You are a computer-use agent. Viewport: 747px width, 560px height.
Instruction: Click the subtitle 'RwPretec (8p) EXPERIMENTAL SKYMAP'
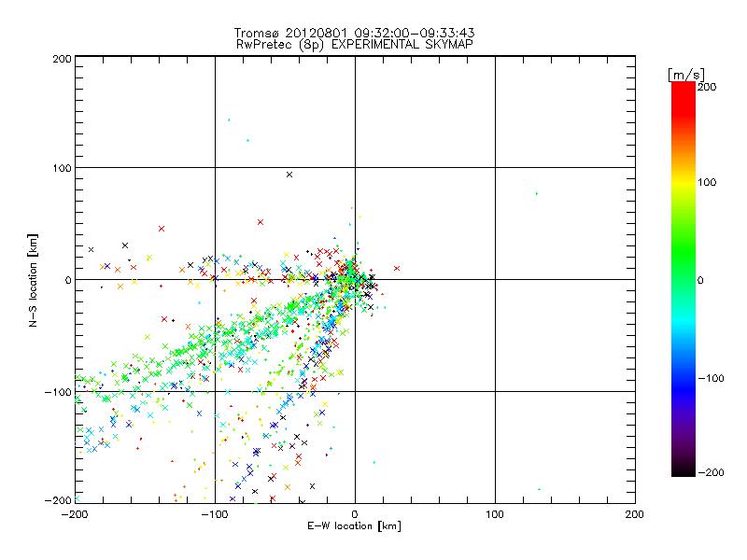[355, 45]
